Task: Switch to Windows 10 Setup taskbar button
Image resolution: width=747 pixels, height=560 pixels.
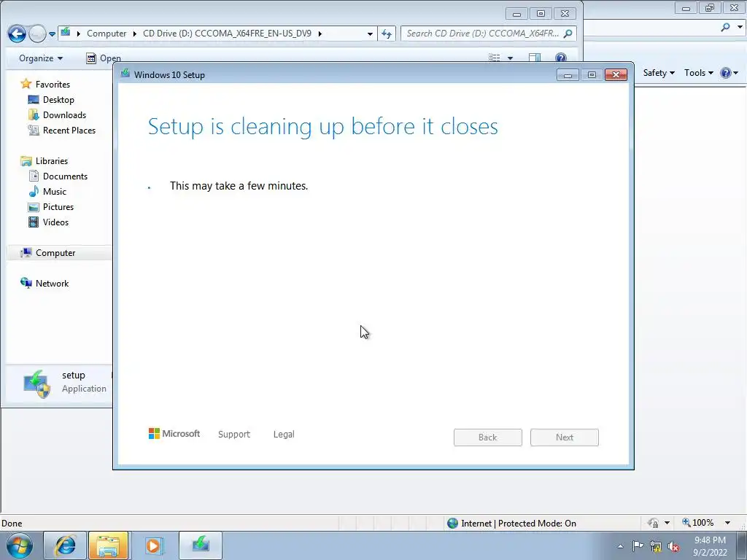Action: pyautogui.click(x=201, y=545)
